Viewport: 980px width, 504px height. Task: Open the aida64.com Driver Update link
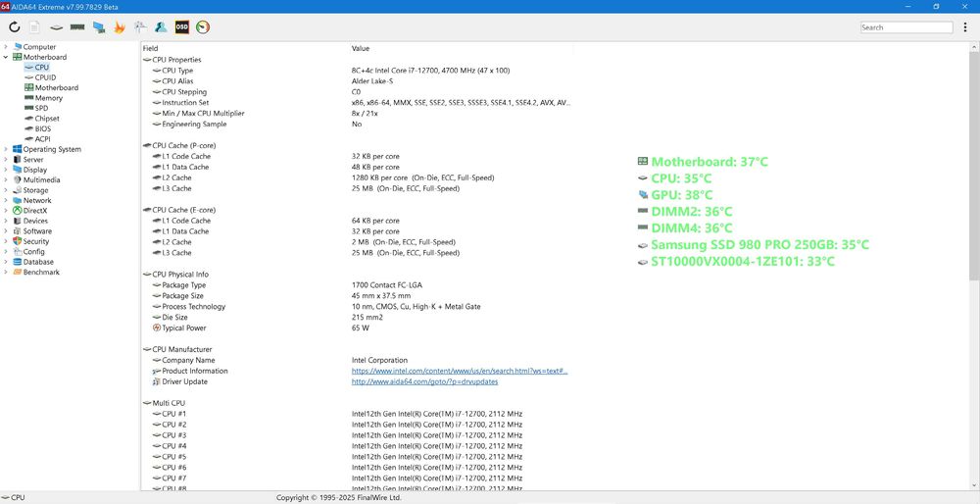click(425, 381)
